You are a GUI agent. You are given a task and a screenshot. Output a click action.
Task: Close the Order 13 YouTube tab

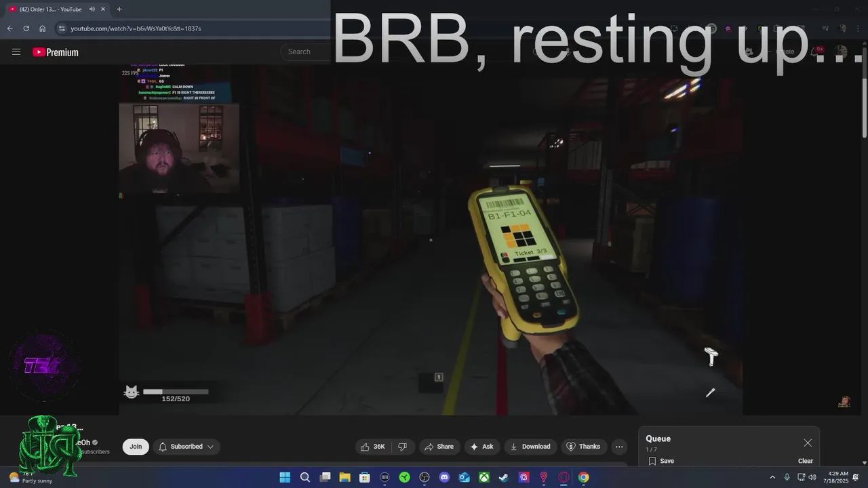click(104, 9)
